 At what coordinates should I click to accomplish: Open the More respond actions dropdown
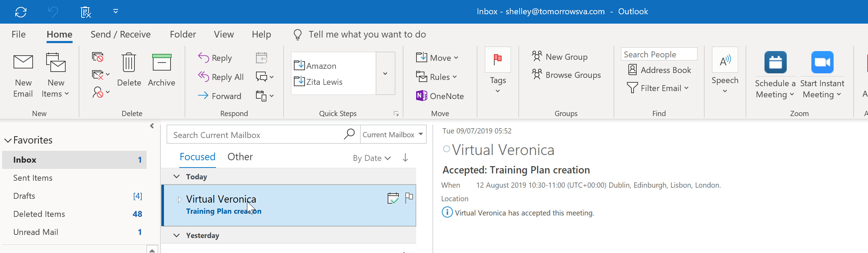tap(265, 96)
